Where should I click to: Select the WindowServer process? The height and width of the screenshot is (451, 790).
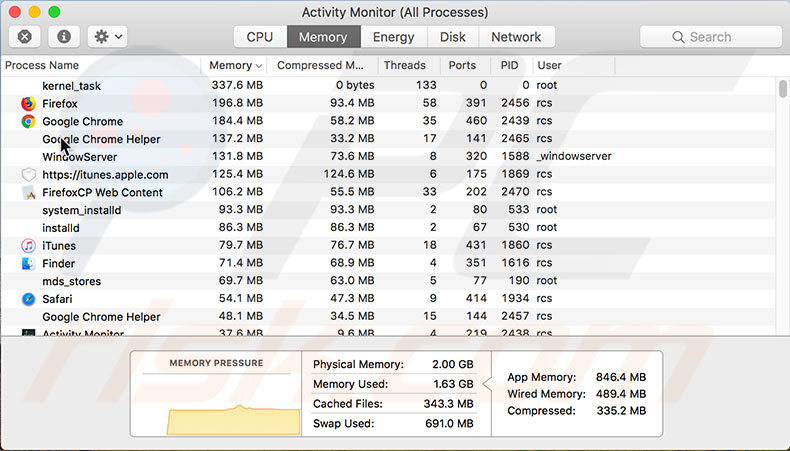point(80,157)
